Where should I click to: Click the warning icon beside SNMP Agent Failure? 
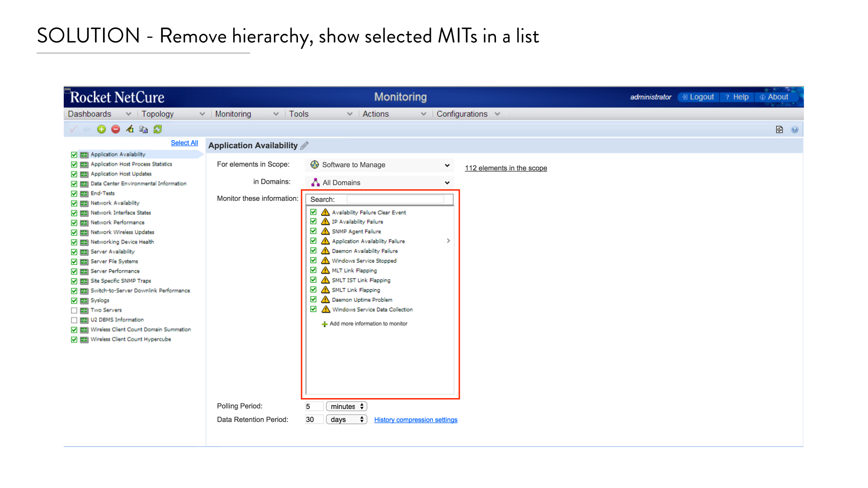325,231
